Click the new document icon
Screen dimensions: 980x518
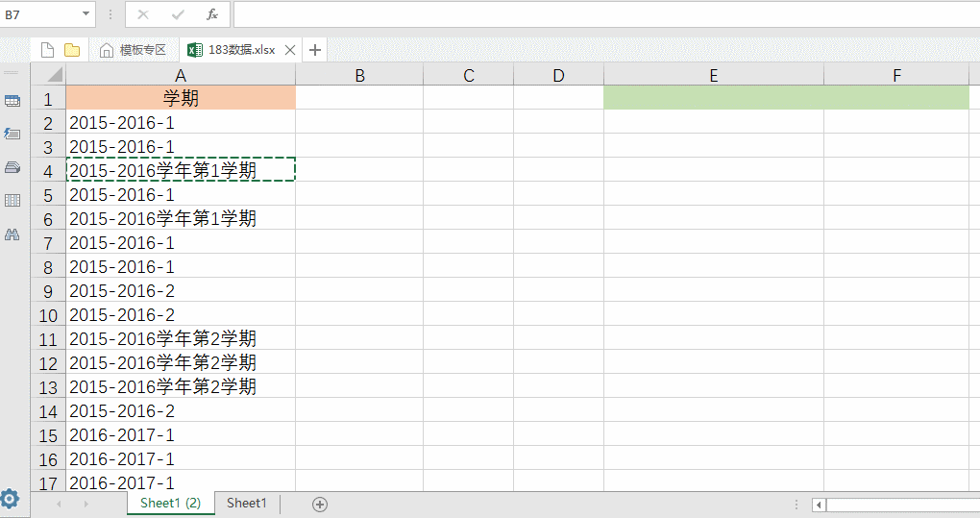47,50
